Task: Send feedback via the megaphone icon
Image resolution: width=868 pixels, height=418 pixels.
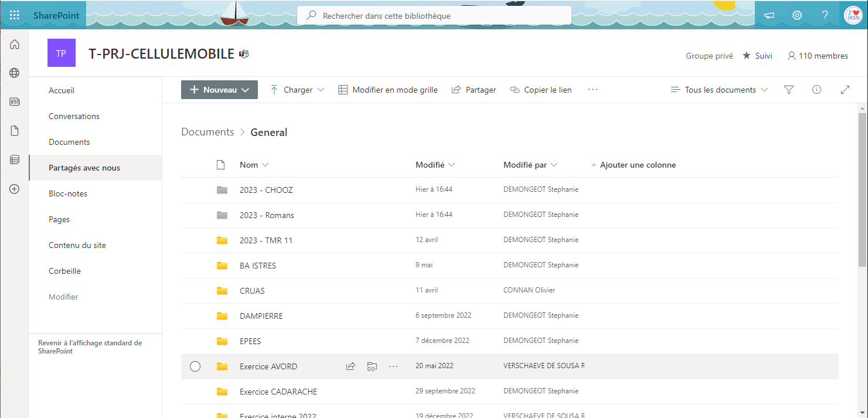Action: 768,15
